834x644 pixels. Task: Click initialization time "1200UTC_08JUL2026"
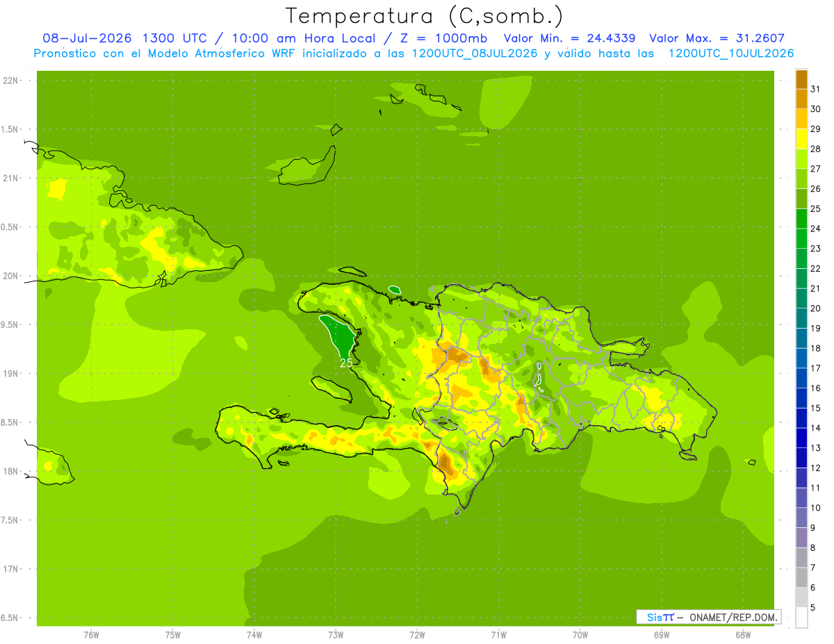click(x=474, y=53)
